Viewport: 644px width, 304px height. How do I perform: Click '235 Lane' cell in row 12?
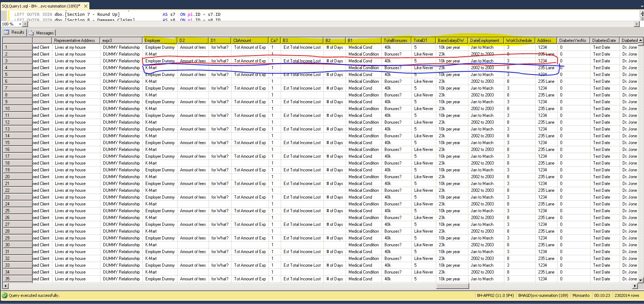546,122
